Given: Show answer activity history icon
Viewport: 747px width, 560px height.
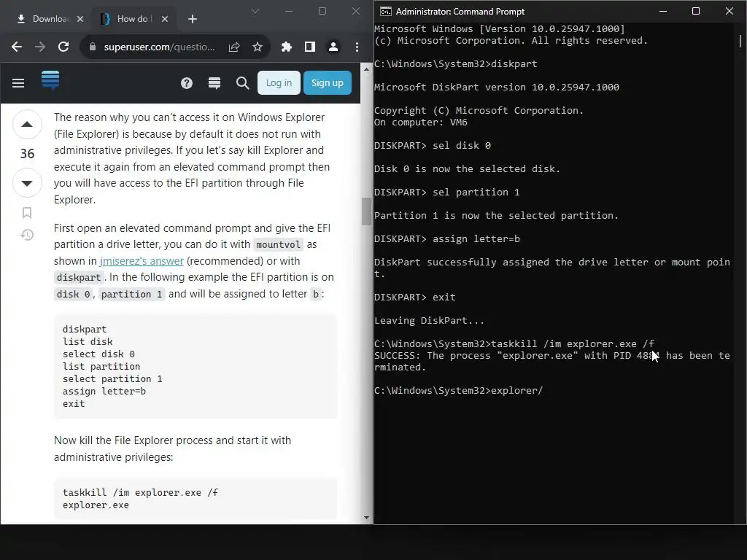Looking at the screenshot, I should click(x=27, y=235).
